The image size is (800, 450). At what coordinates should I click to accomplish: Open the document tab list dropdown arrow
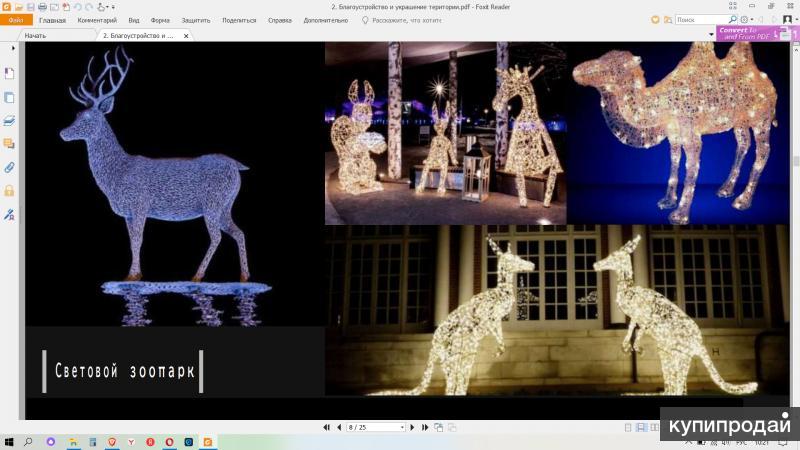coord(711,35)
